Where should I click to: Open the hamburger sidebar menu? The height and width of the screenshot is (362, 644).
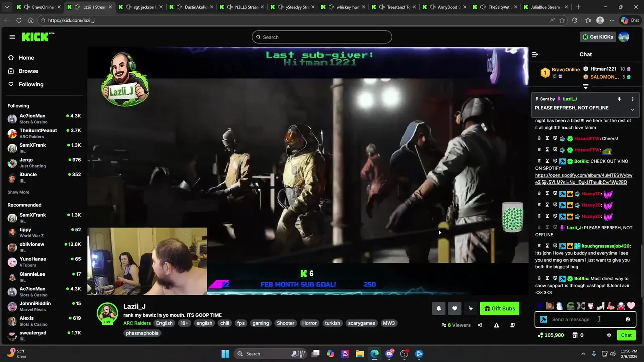12,37
